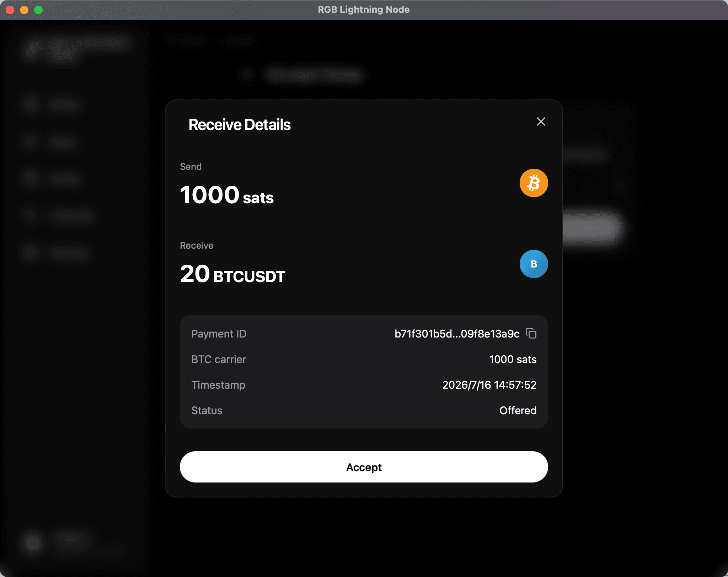Click the Send label

point(191,167)
